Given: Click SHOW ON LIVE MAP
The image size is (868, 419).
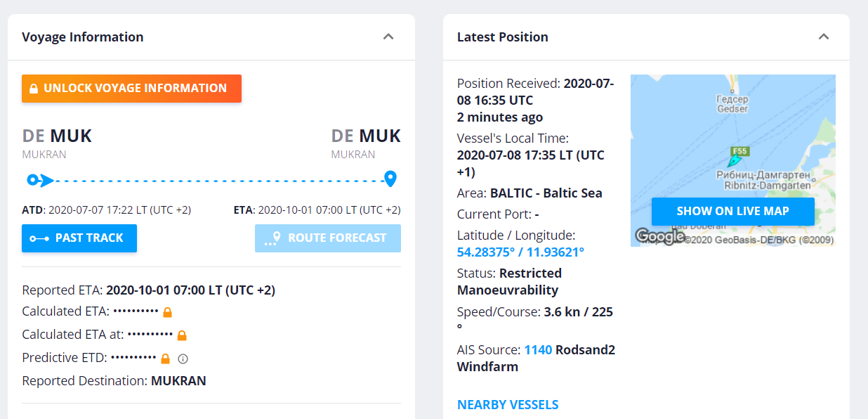Looking at the screenshot, I should pyautogui.click(x=732, y=211).
